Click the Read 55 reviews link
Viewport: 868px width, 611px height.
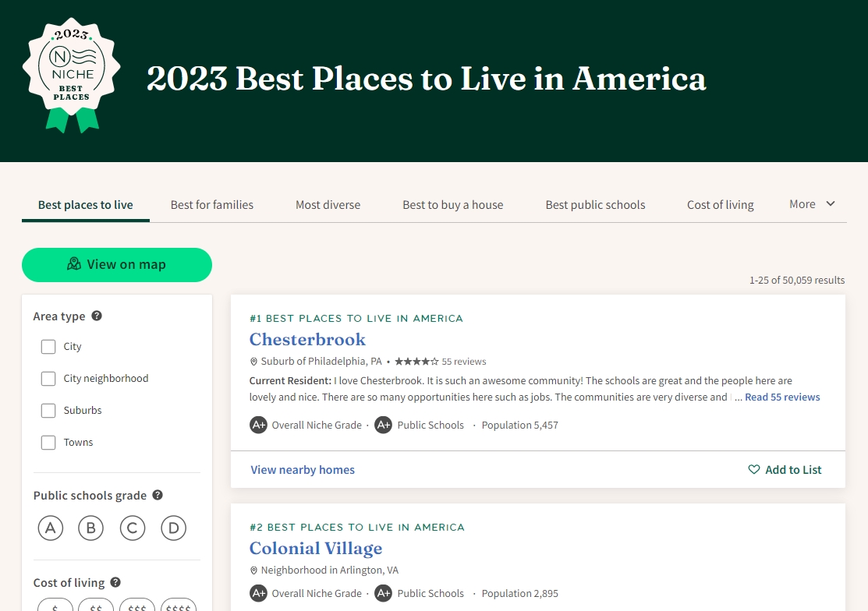[782, 397]
